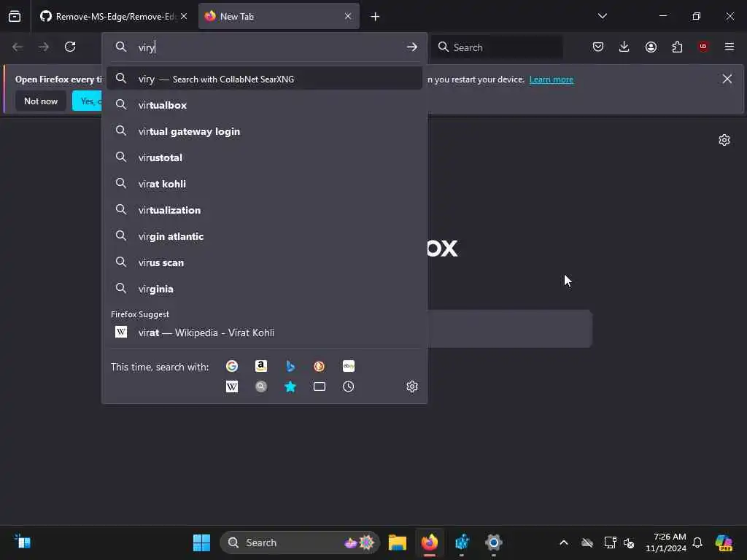
Task: Open Wikipedia - Virat Kohli Firefox Suggest result
Action: 264,332
